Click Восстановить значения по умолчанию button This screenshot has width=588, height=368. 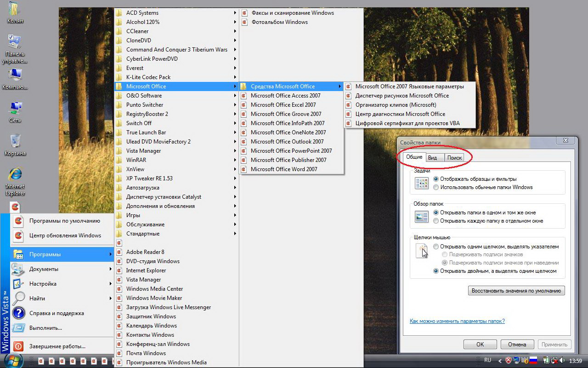coord(516,291)
